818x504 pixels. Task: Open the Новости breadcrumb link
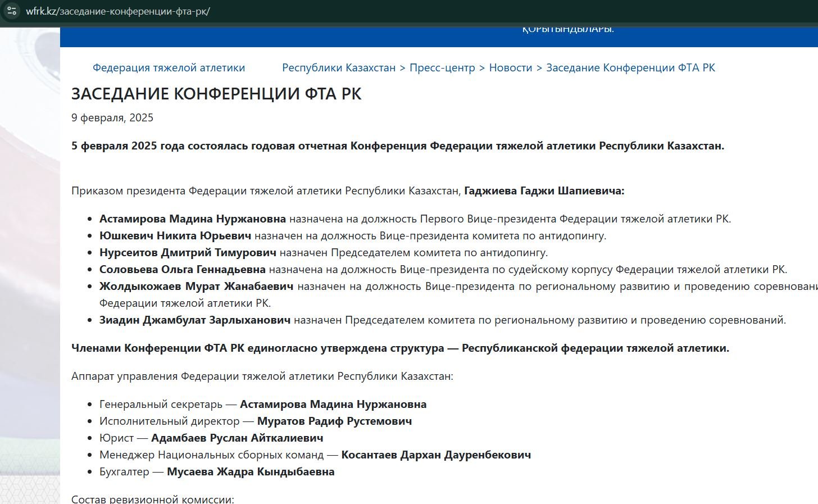(x=510, y=68)
